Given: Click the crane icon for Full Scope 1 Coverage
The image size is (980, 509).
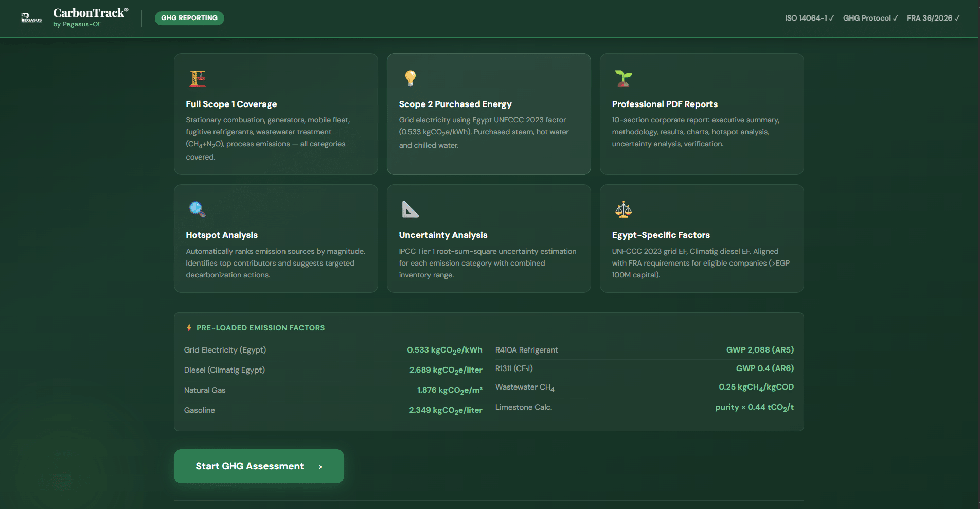Looking at the screenshot, I should click(198, 79).
